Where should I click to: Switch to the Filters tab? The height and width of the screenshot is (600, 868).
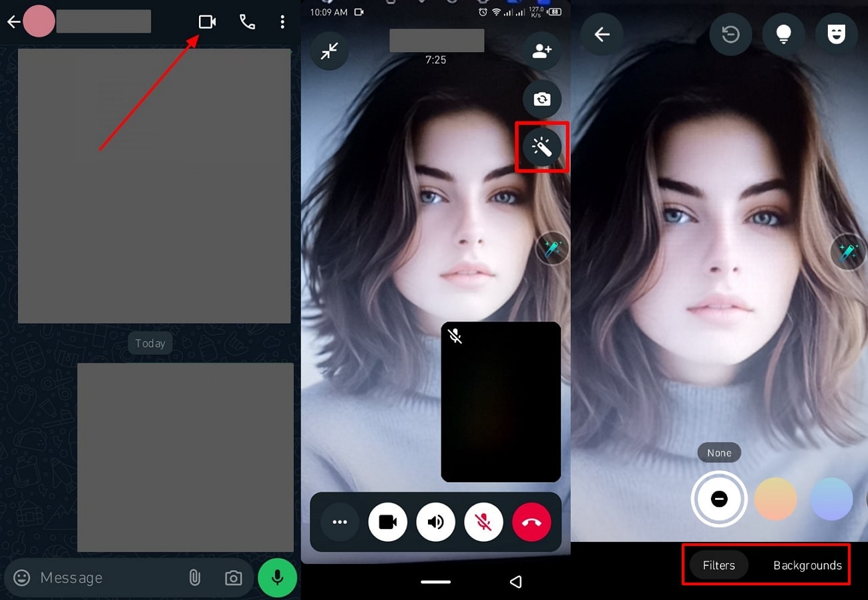click(x=719, y=565)
